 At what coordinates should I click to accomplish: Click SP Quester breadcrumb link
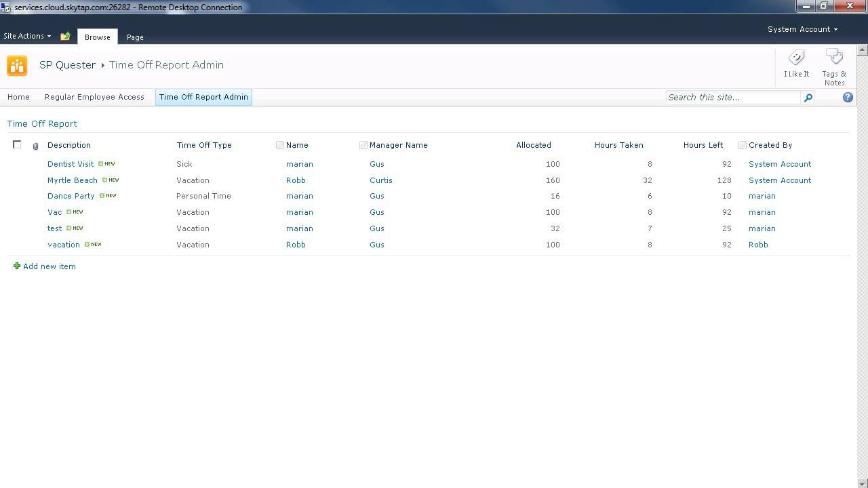point(67,65)
